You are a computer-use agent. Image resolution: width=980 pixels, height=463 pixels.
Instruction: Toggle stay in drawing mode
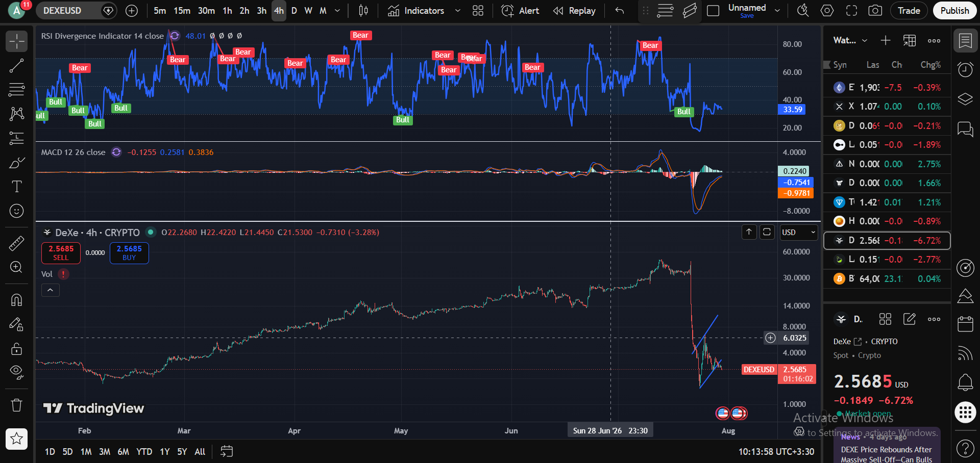pyautogui.click(x=16, y=324)
